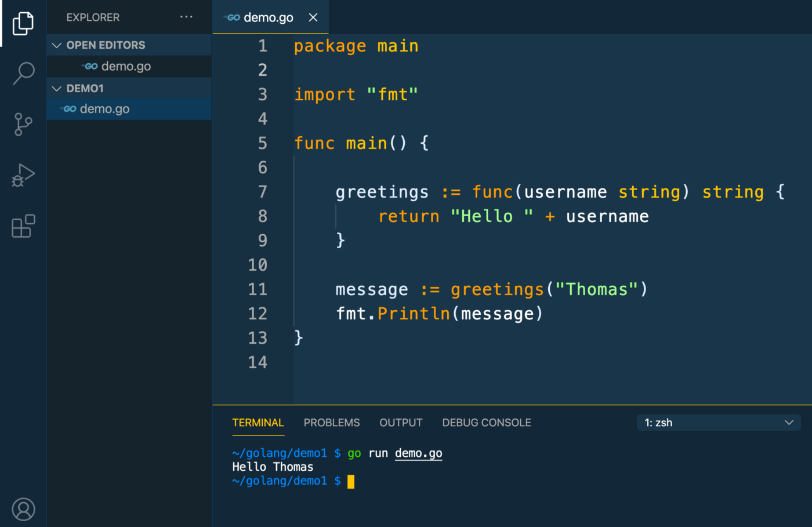Viewport: 812px width, 527px height.
Task: Select demo.go in DEMO1 folder
Action: (129, 108)
